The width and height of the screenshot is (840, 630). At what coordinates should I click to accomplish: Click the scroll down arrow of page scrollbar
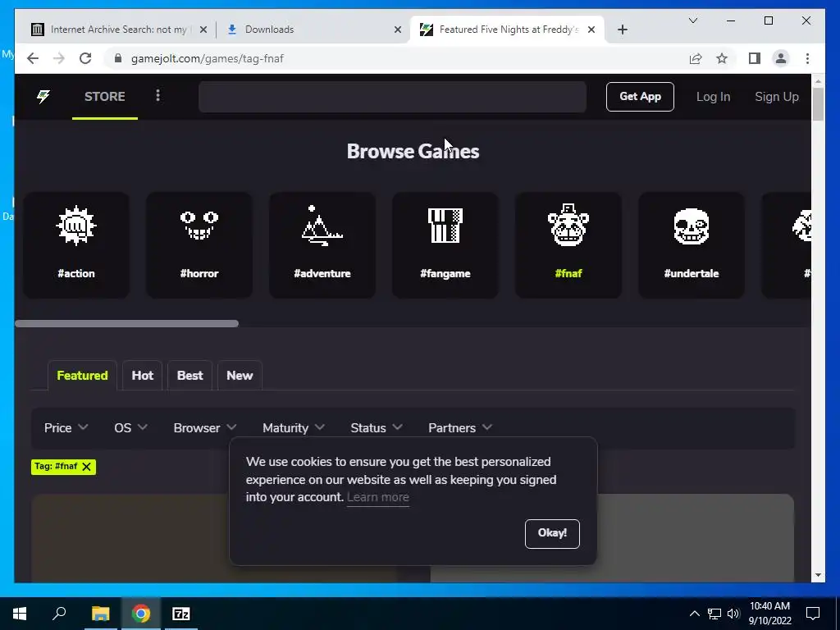pyautogui.click(x=818, y=575)
